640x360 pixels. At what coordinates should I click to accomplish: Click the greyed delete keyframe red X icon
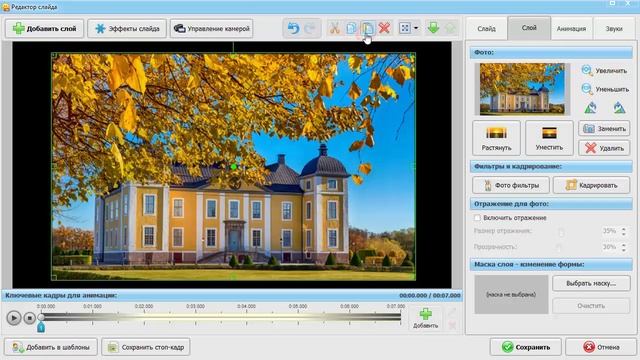[x=452, y=325]
